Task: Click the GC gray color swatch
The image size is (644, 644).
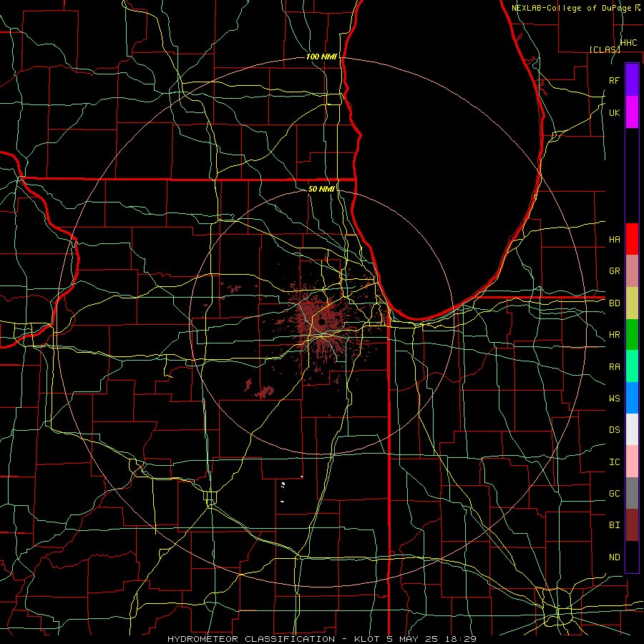Action: tap(632, 493)
